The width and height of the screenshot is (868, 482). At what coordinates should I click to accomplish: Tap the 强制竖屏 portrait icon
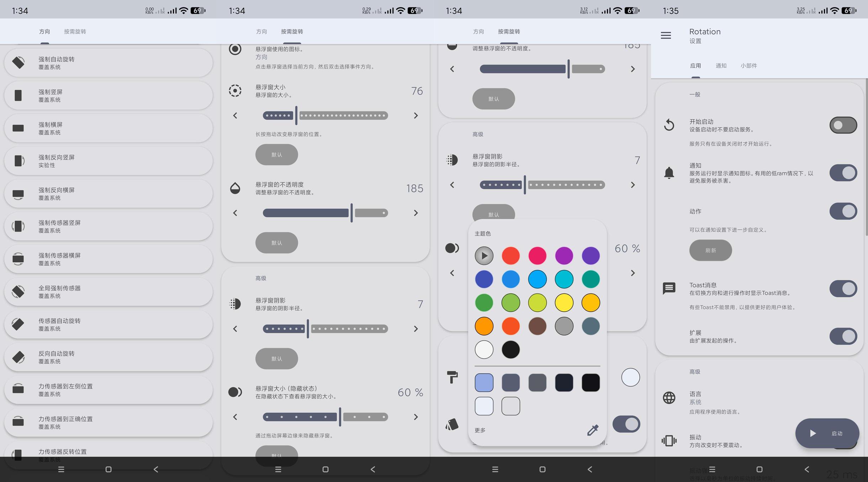tap(18, 95)
